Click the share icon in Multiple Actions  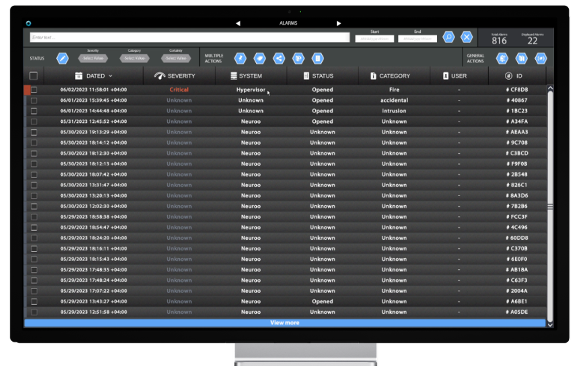[x=279, y=59]
